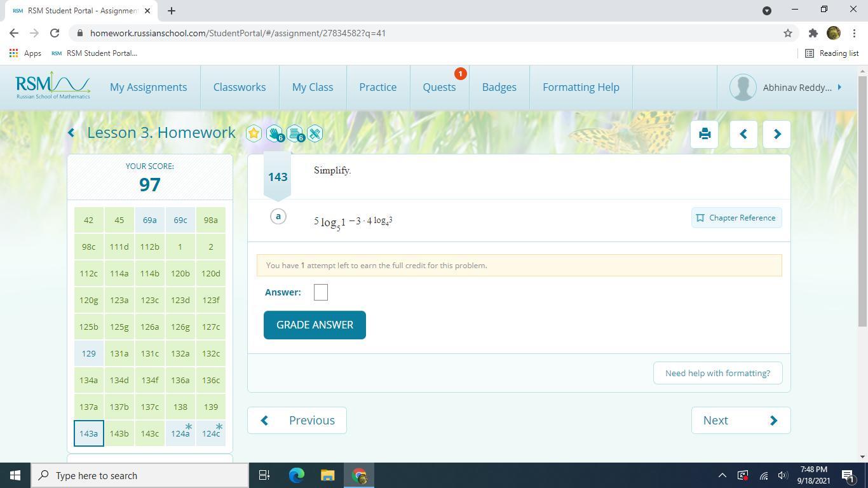Open the Badges page
Screen dimensions: 868x488
click(x=499, y=87)
